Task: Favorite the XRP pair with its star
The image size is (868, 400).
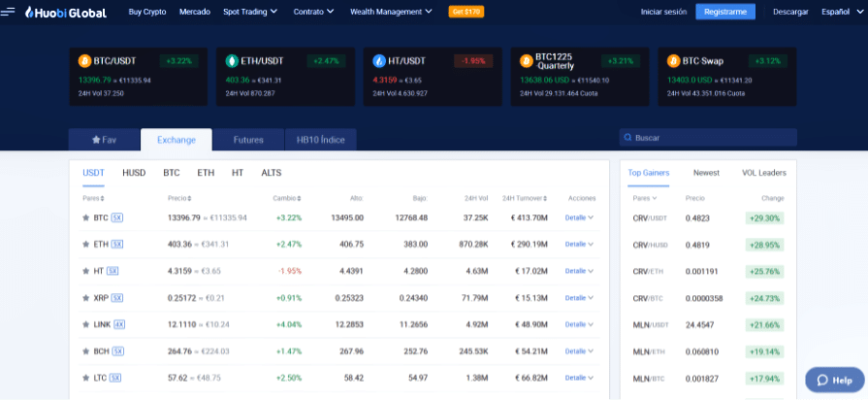Action: [x=85, y=298]
